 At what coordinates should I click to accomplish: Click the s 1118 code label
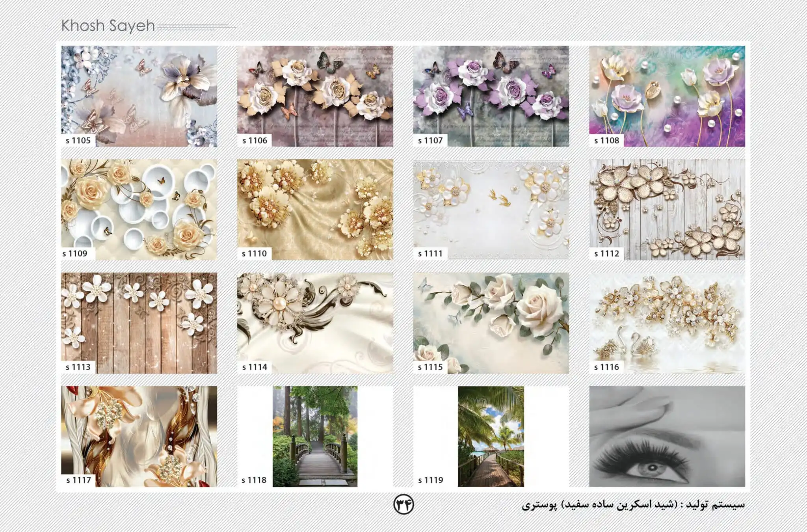[x=254, y=480]
